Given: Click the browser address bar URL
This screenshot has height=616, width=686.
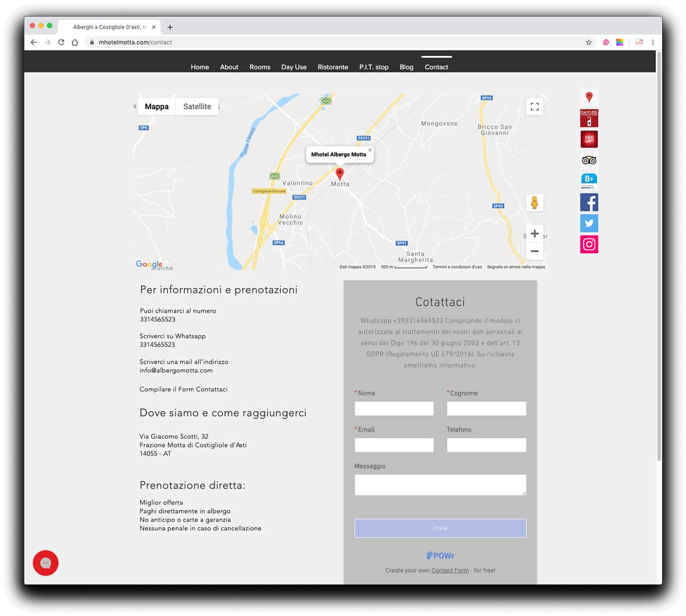Looking at the screenshot, I should pos(135,42).
